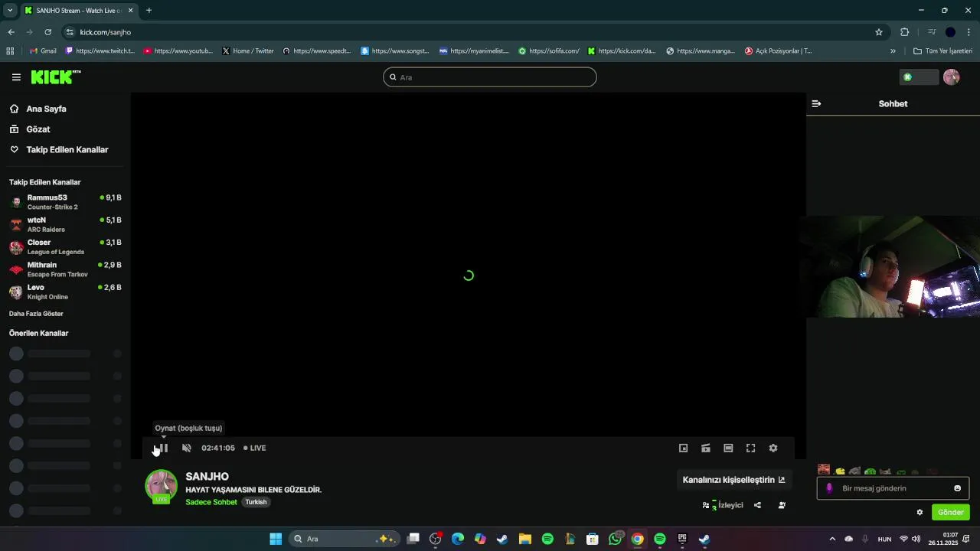
Task: Close the SANJHO Stream tab
Action: (129, 11)
